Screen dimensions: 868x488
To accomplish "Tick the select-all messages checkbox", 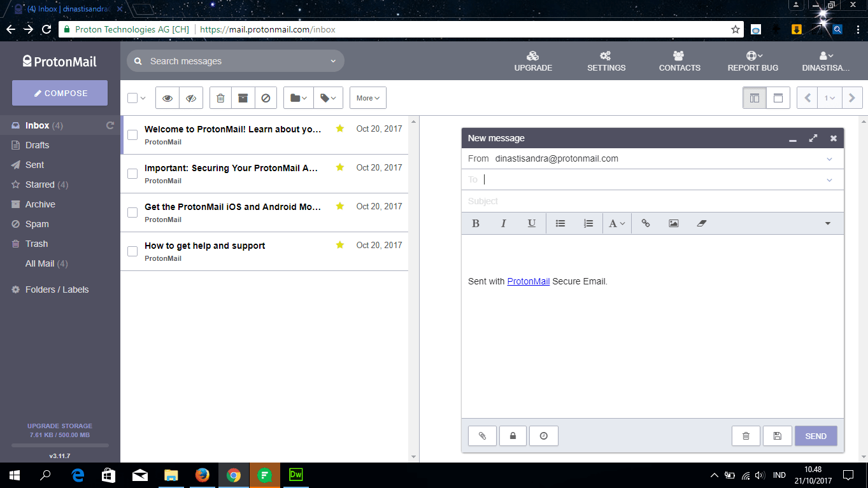I will pyautogui.click(x=132, y=98).
